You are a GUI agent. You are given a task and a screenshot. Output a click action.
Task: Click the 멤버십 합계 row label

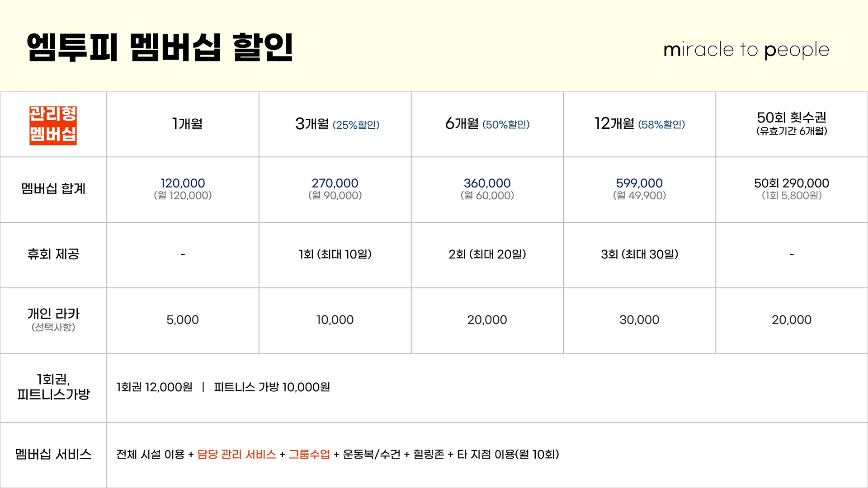[53, 188]
